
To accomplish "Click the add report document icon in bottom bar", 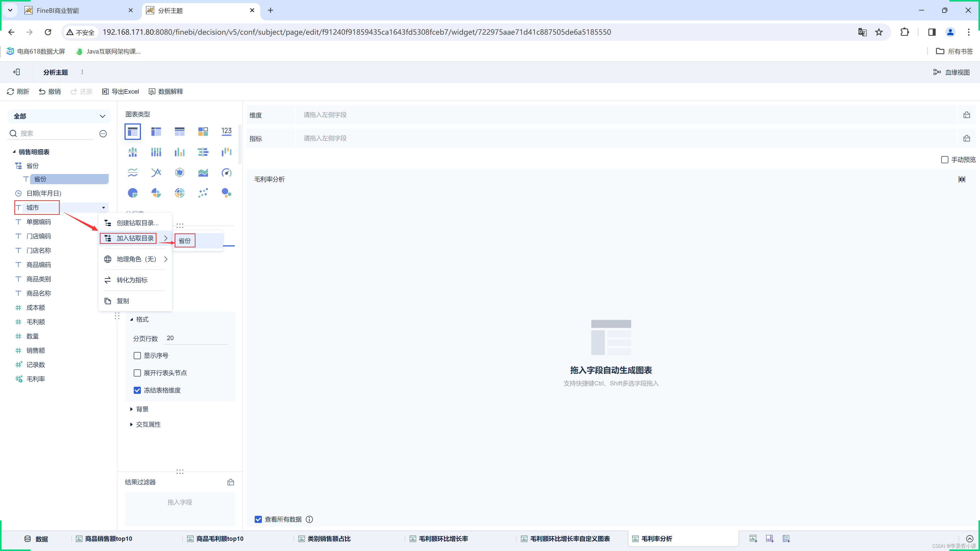I will (786, 539).
